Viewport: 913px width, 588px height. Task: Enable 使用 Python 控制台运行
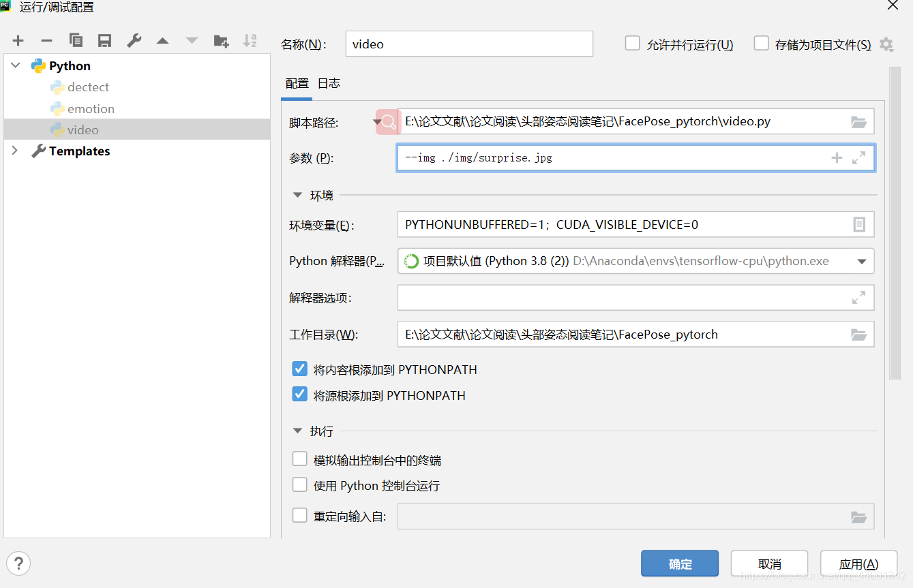(299, 484)
